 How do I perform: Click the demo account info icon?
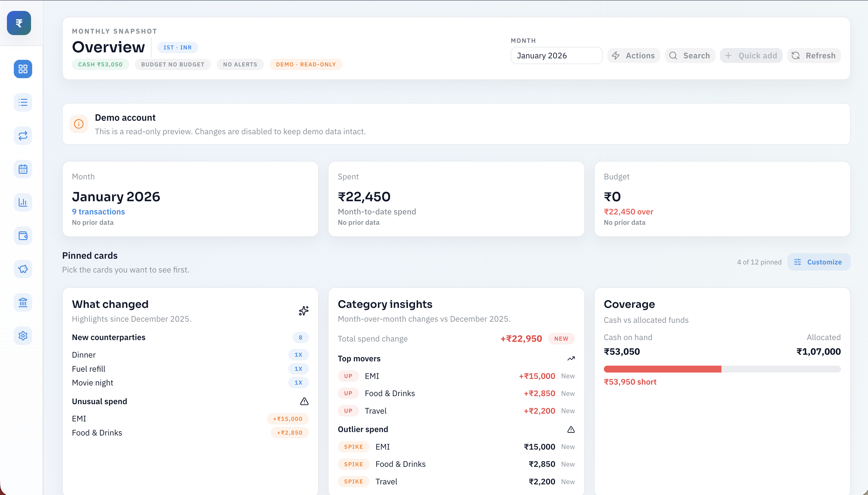click(x=78, y=124)
